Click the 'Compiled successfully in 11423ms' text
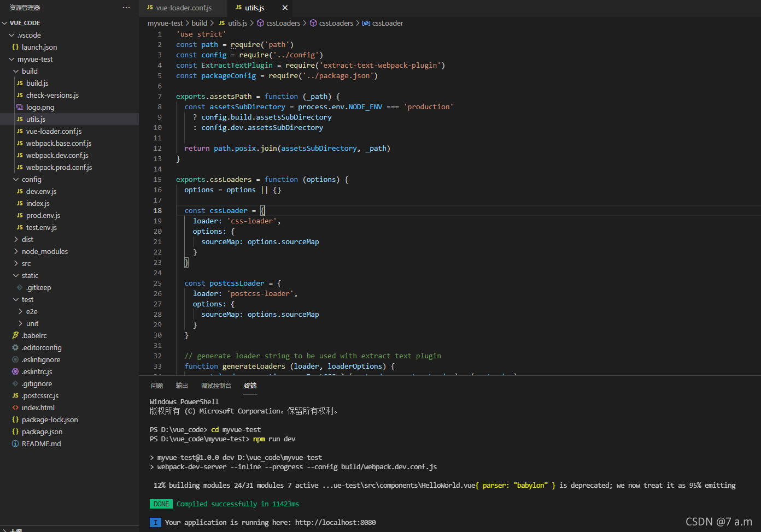The width and height of the screenshot is (761, 532). (x=238, y=504)
